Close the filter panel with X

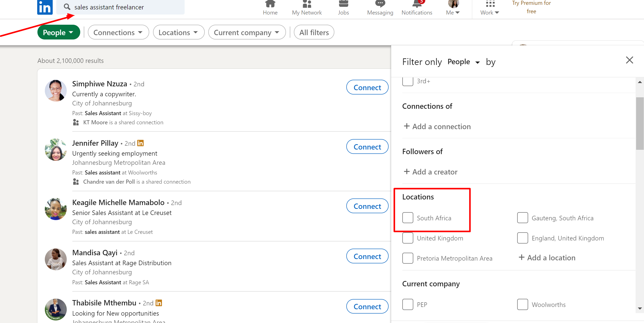click(629, 60)
